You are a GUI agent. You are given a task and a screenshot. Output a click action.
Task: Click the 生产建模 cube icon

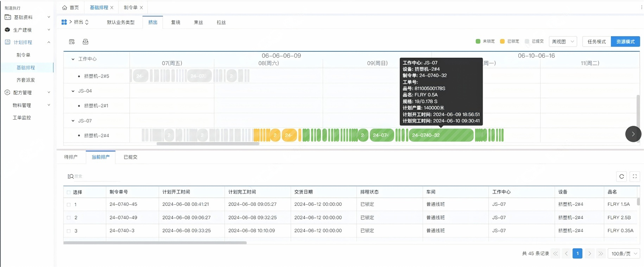click(7, 30)
